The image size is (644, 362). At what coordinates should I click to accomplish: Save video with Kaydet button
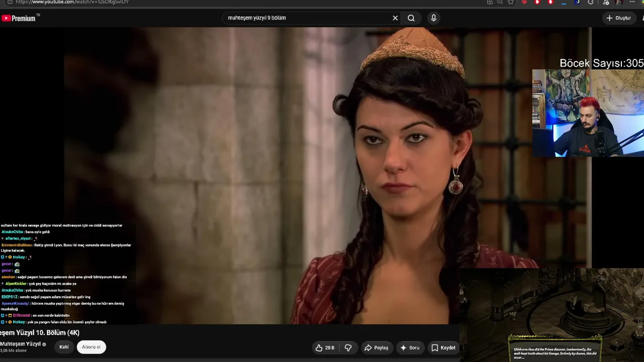pos(443,347)
